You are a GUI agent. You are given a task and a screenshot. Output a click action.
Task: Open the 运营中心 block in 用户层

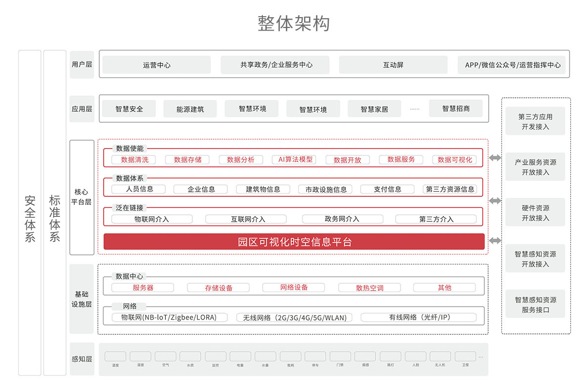pyautogui.click(x=156, y=65)
